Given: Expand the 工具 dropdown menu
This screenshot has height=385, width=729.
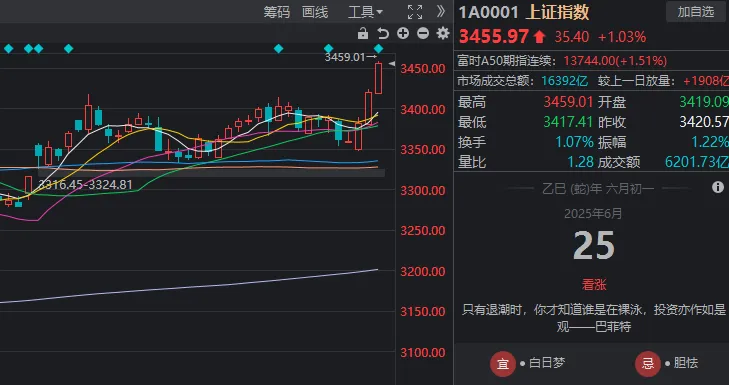Looking at the screenshot, I should point(365,12).
